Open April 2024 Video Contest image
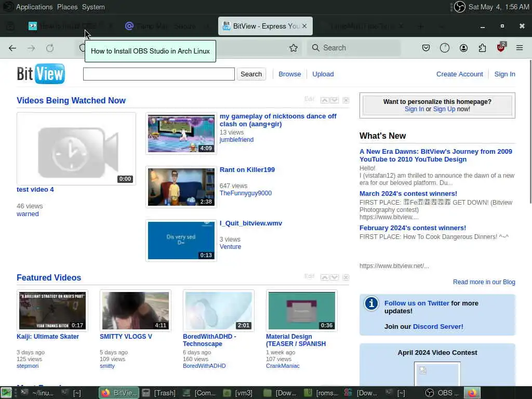The width and height of the screenshot is (532, 399). 437,374
